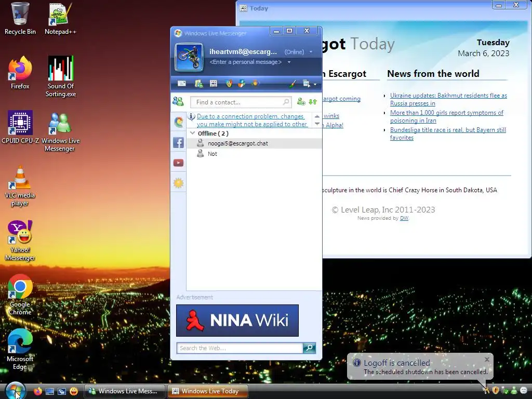Open the Today newspaper toolbar icon

pyautogui.click(x=214, y=84)
